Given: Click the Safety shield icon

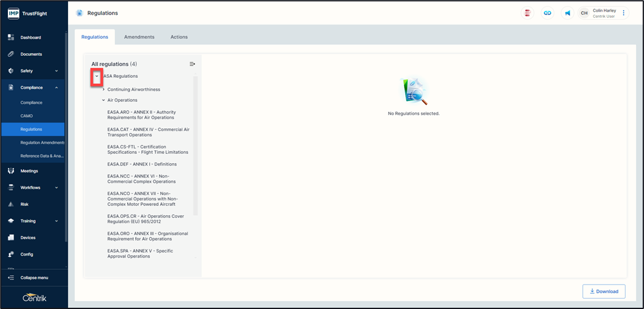Looking at the screenshot, I should (x=11, y=71).
